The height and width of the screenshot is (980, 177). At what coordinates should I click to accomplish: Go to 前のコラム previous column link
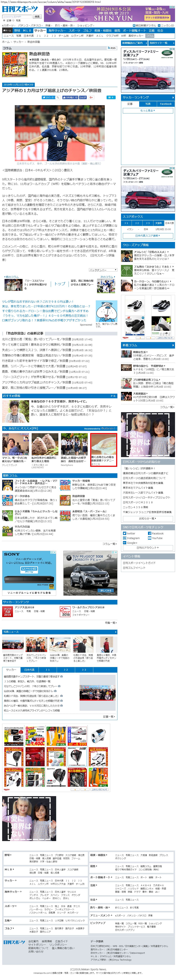coord(12,277)
